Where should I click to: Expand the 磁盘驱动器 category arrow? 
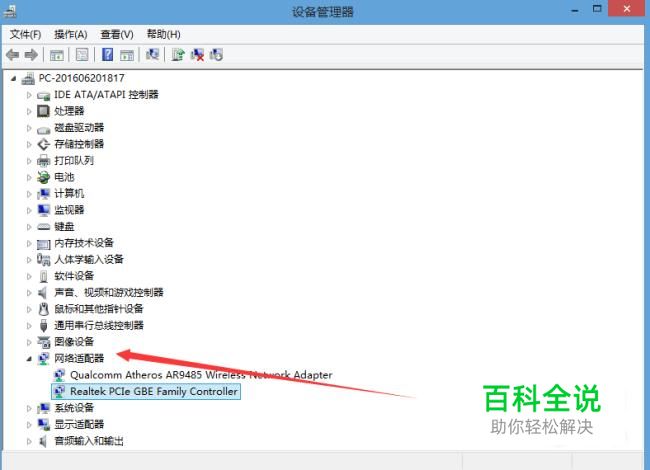tap(29, 128)
